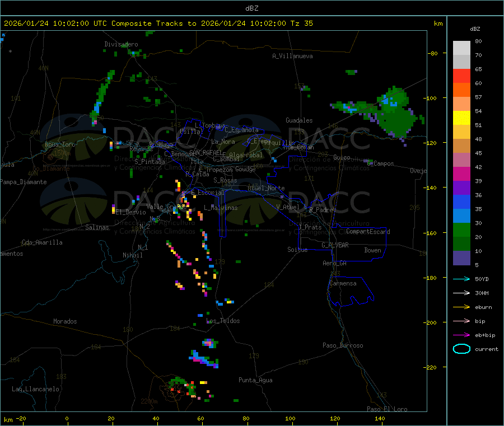Click the 80 dBZ white color swatch

tap(461, 48)
